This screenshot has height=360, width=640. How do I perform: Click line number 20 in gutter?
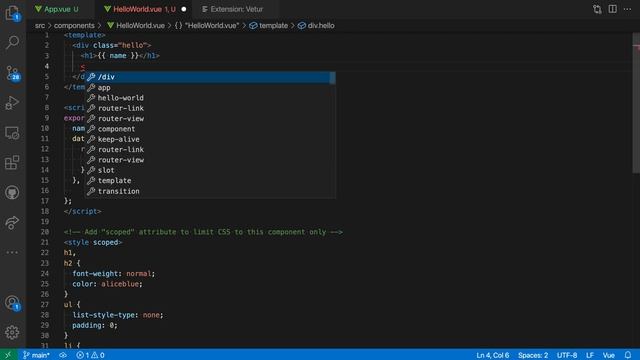tap(44, 232)
